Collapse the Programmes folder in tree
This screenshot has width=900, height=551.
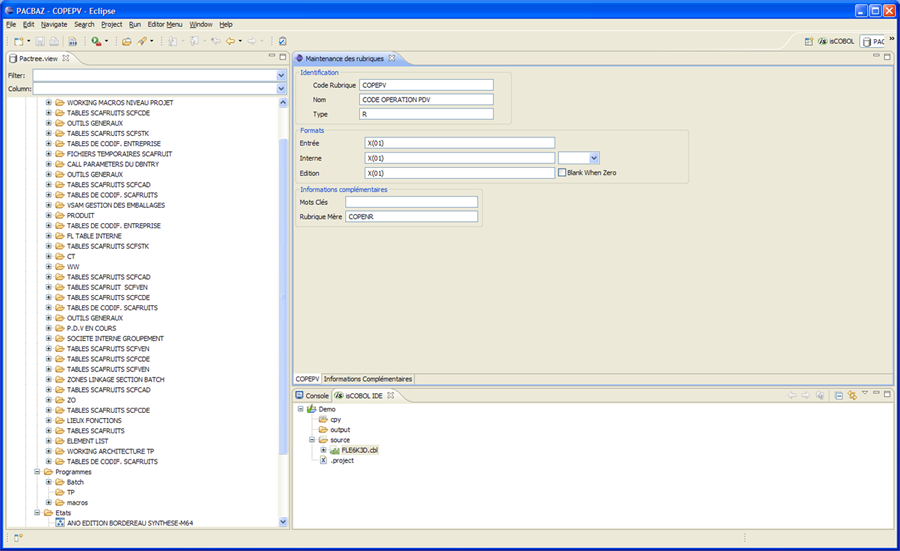(x=36, y=472)
